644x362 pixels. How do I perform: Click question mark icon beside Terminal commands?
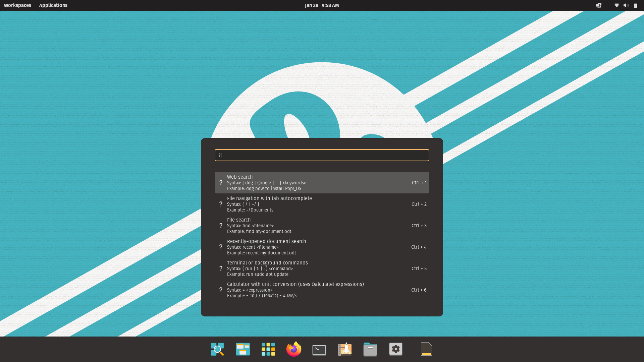221,268
